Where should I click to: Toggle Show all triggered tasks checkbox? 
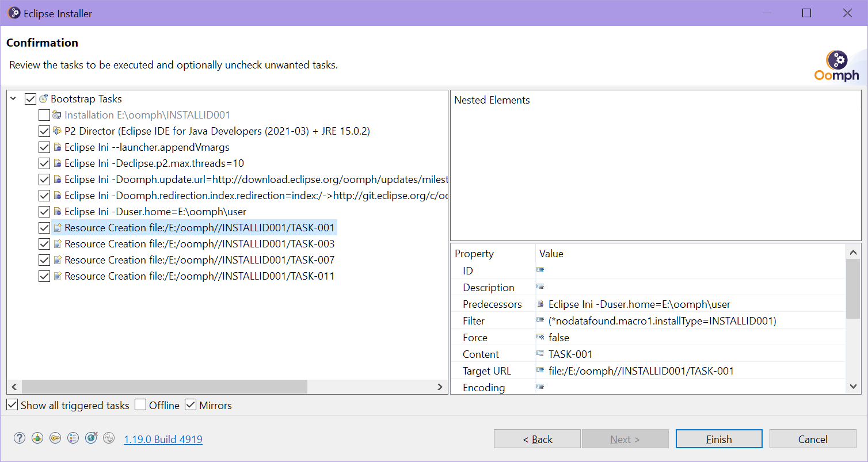(12, 405)
